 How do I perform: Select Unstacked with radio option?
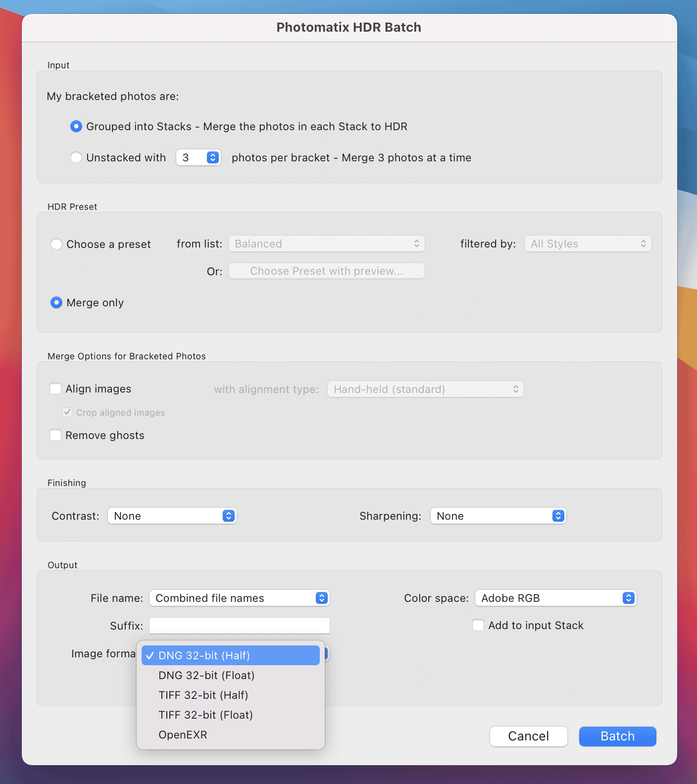click(x=76, y=158)
